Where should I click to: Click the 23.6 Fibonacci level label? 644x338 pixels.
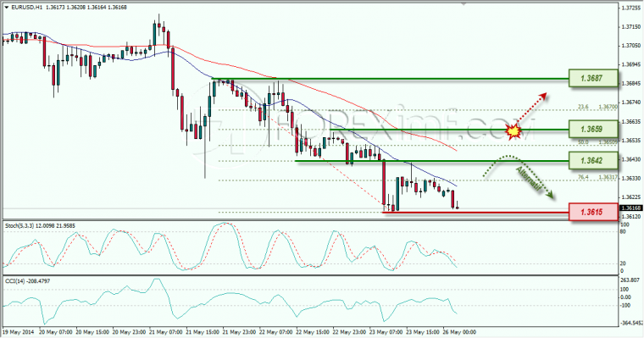point(583,107)
